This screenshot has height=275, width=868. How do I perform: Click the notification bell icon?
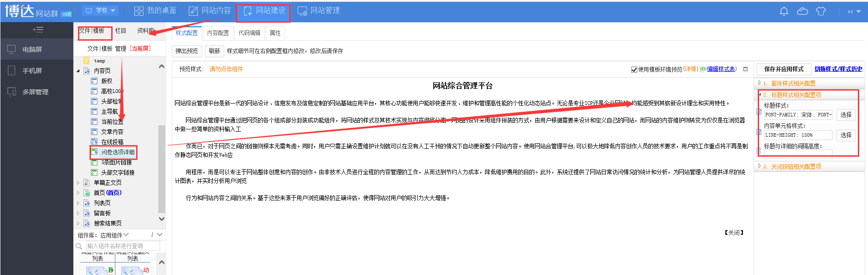784,12
